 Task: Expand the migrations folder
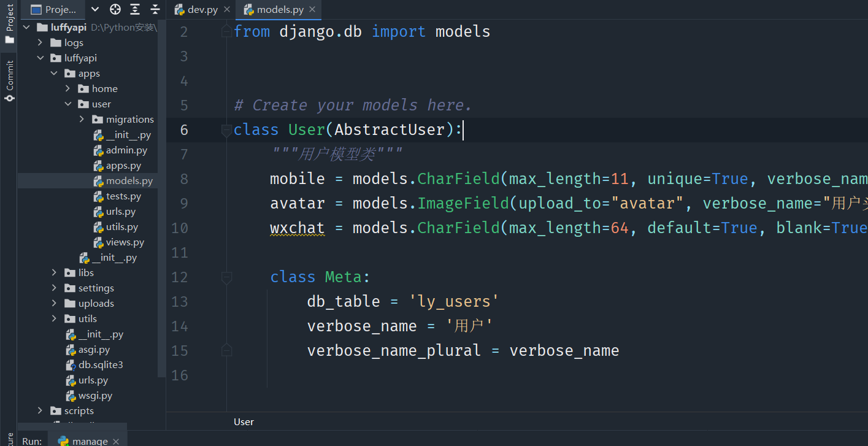point(82,120)
